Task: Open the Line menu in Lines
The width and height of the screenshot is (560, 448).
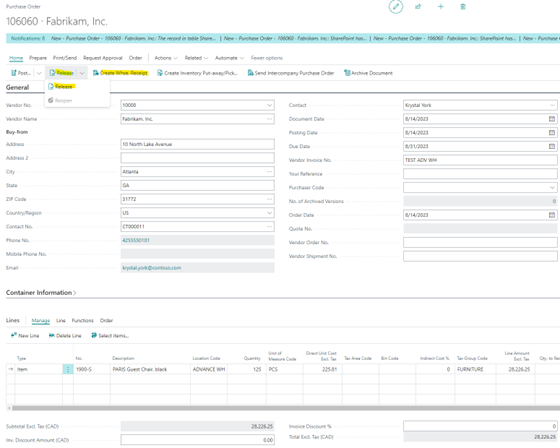Action: 61,320
